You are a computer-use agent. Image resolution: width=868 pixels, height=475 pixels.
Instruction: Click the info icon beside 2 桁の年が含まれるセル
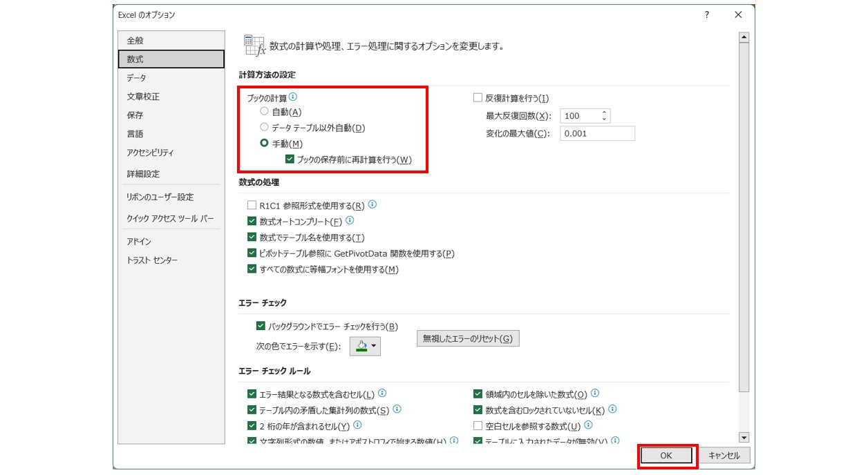pos(358,425)
